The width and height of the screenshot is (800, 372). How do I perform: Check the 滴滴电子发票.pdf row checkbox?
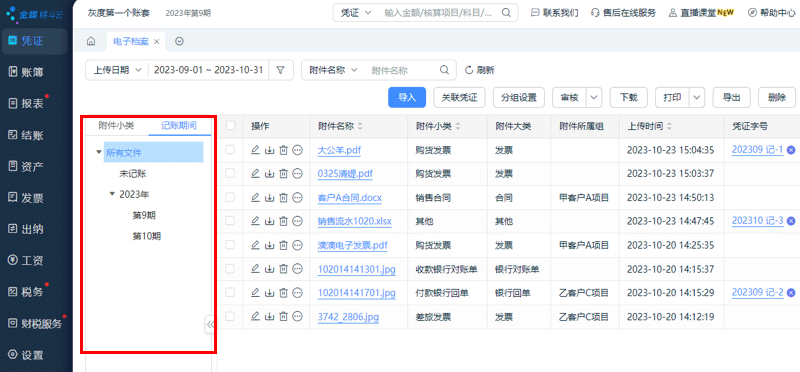click(231, 244)
